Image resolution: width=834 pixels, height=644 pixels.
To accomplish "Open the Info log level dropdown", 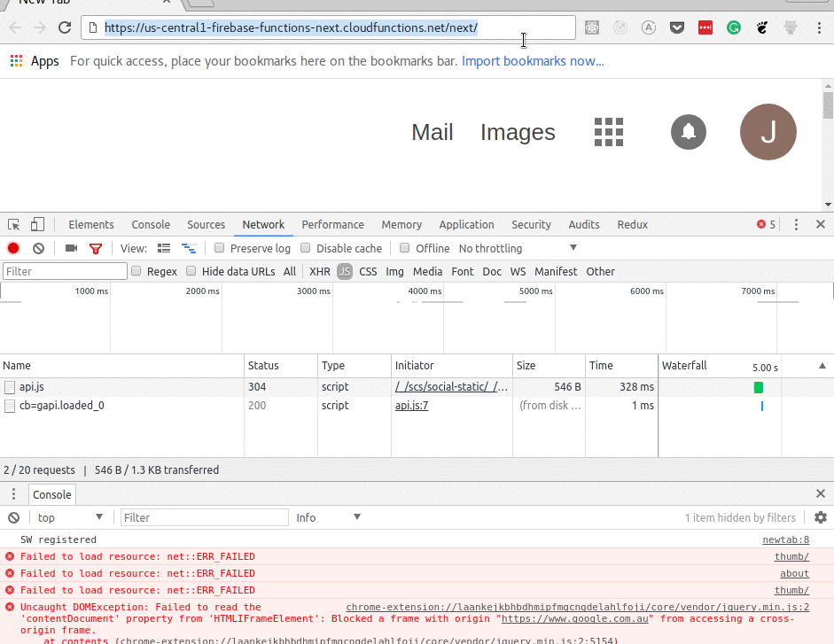I will click(x=329, y=517).
